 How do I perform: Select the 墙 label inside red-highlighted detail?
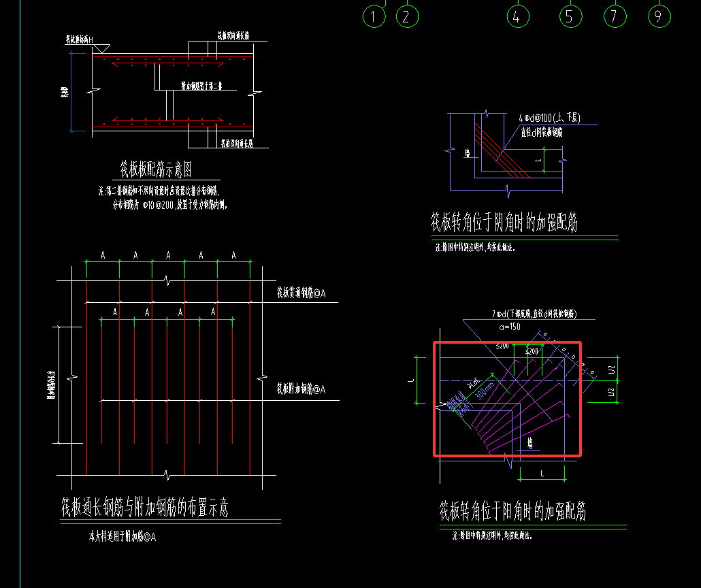coord(529,443)
